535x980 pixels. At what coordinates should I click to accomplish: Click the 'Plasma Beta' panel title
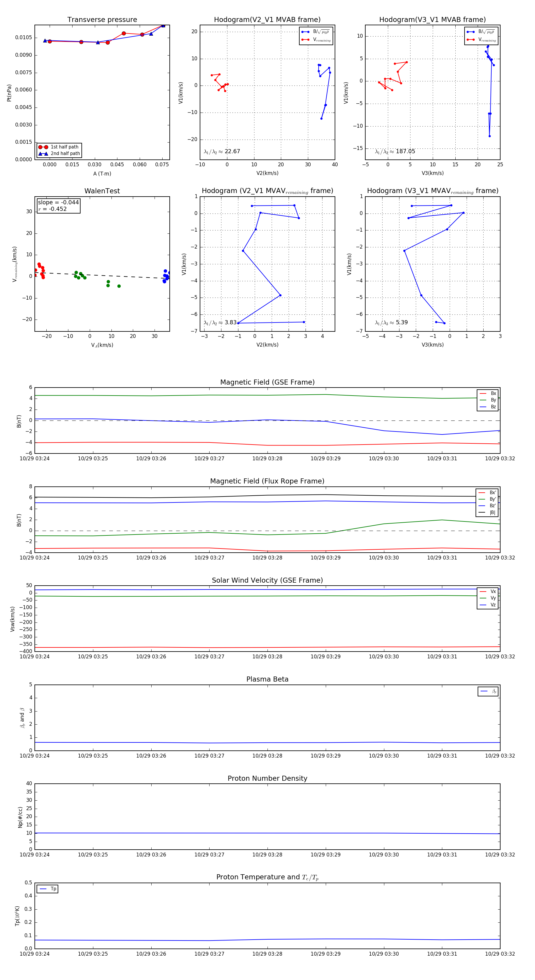pos(267,679)
